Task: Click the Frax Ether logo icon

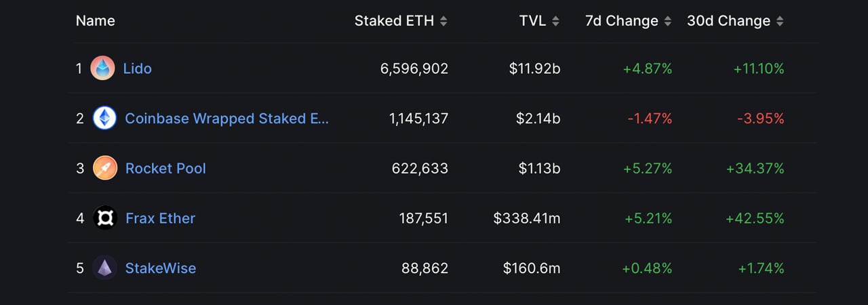Action: click(x=105, y=218)
